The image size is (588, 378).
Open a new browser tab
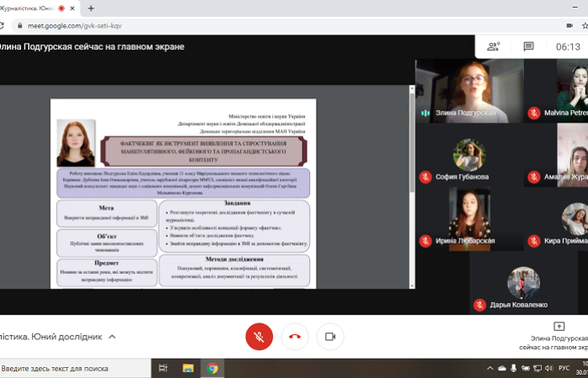[x=91, y=8]
